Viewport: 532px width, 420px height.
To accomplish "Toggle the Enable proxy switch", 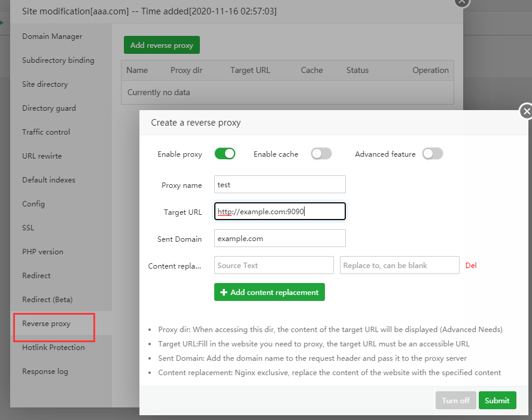I will coord(225,154).
